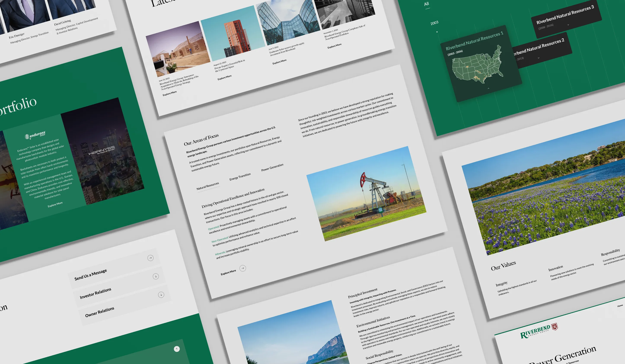Screen dimensions: 625x364
Task: Switch to the Energy Transition tab
Action: pyautogui.click(x=240, y=177)
